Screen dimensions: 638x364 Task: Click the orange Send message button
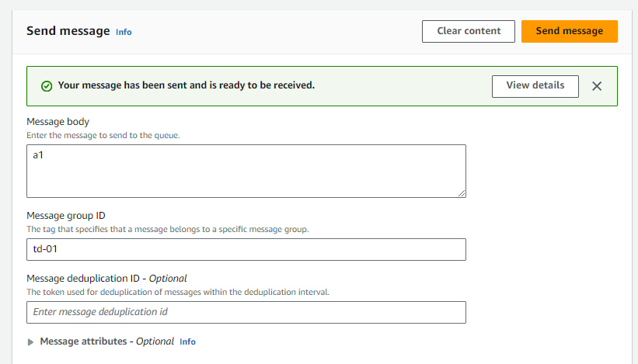569,31
